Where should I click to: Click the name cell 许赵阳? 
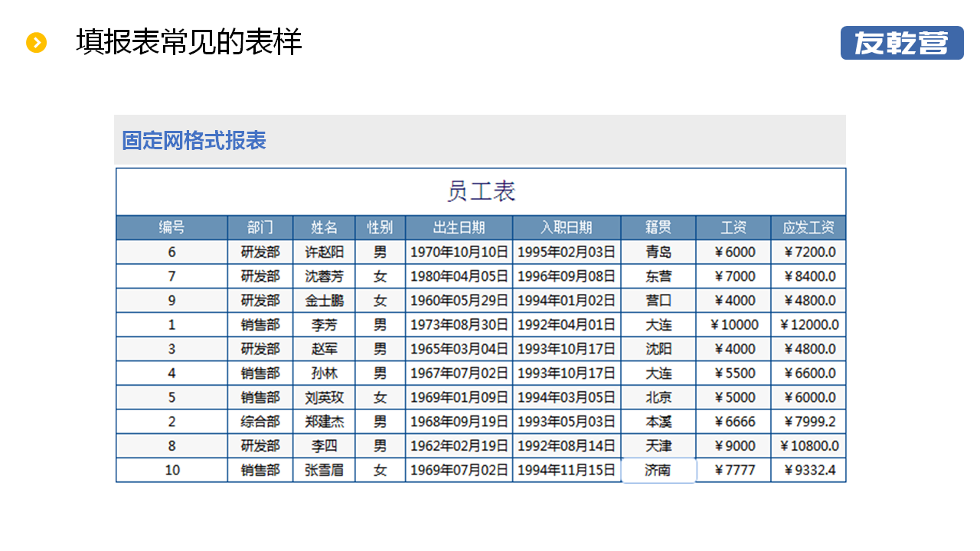325,252
